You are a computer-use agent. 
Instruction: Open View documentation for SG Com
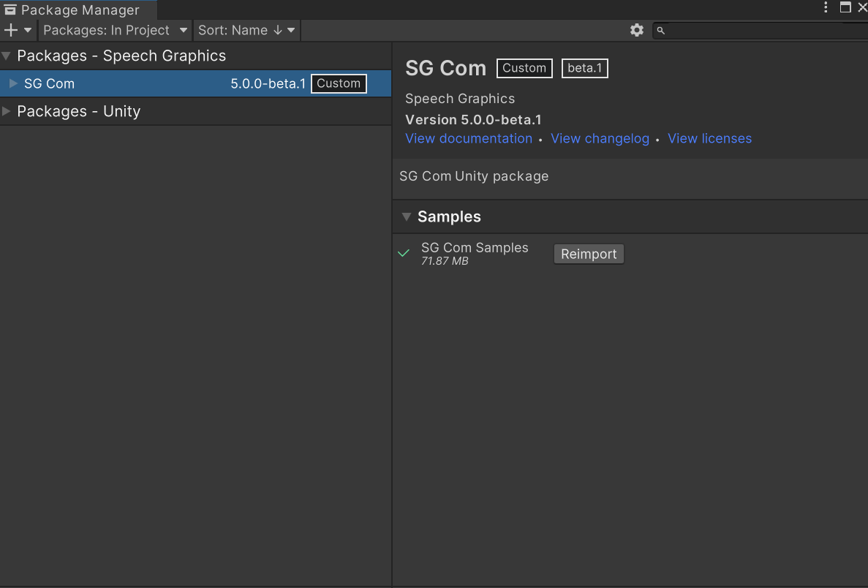469,138
